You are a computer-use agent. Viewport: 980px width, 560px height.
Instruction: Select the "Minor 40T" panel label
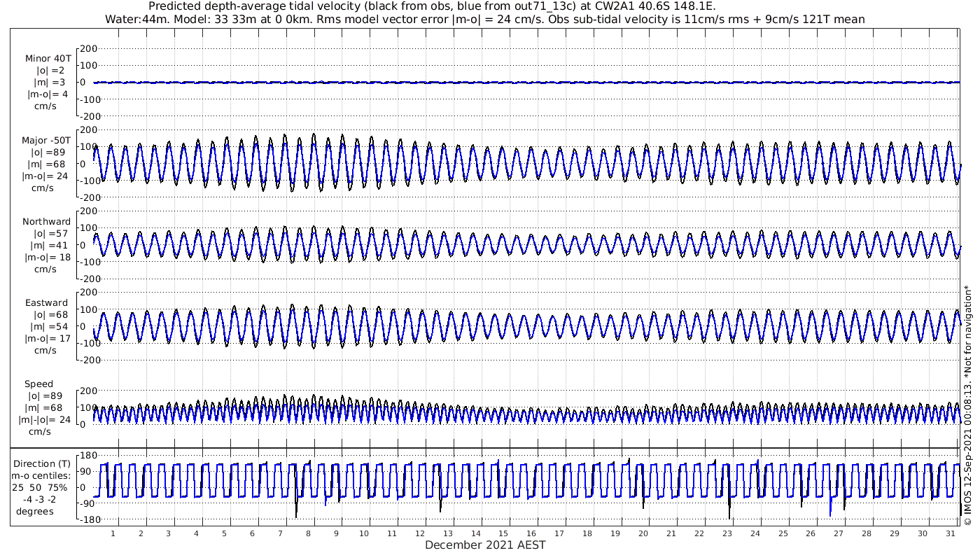(x=48, y=59)
